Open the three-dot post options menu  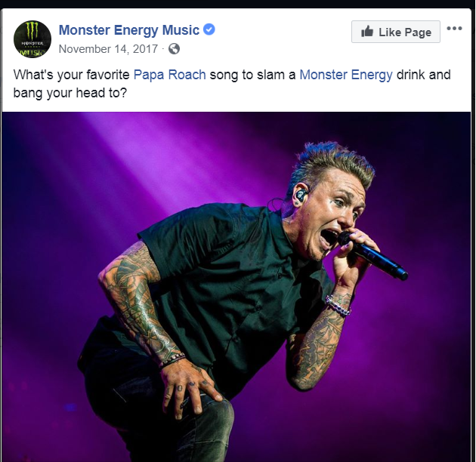pyautogui.click(x=454, y=29)
